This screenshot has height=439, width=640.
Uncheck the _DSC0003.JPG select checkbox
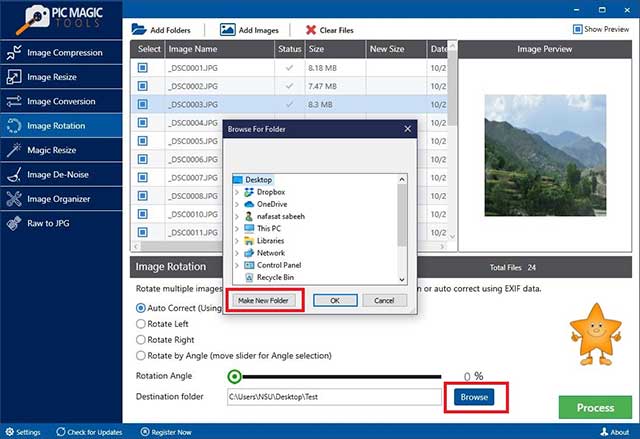point(142,104)
